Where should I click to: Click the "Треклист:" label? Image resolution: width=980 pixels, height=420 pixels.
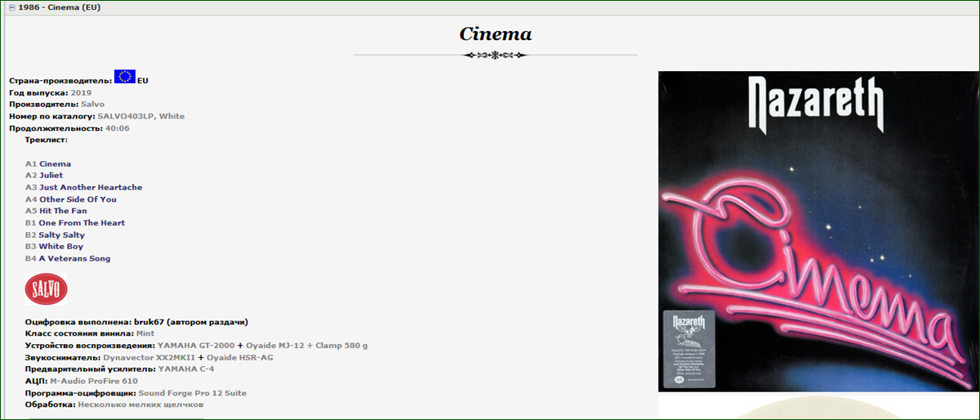coord(46,140)
